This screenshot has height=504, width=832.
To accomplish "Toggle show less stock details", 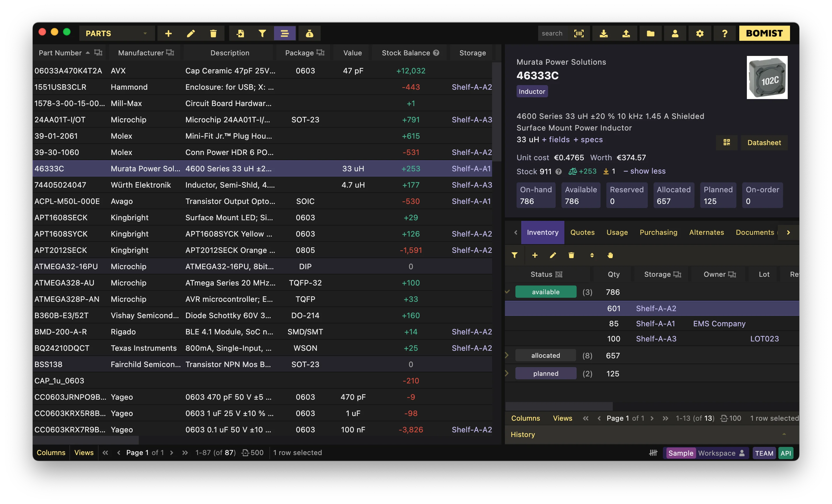I will coord(644,171).
